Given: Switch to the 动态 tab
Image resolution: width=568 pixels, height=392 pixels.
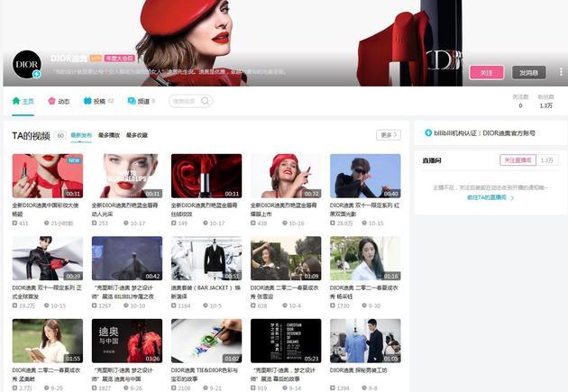Looking at the screenshot, I should (59, 101).
